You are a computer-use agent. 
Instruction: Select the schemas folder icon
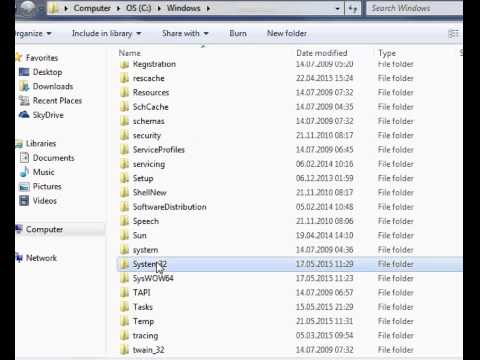pyautogui.click(x=125, y=121)
